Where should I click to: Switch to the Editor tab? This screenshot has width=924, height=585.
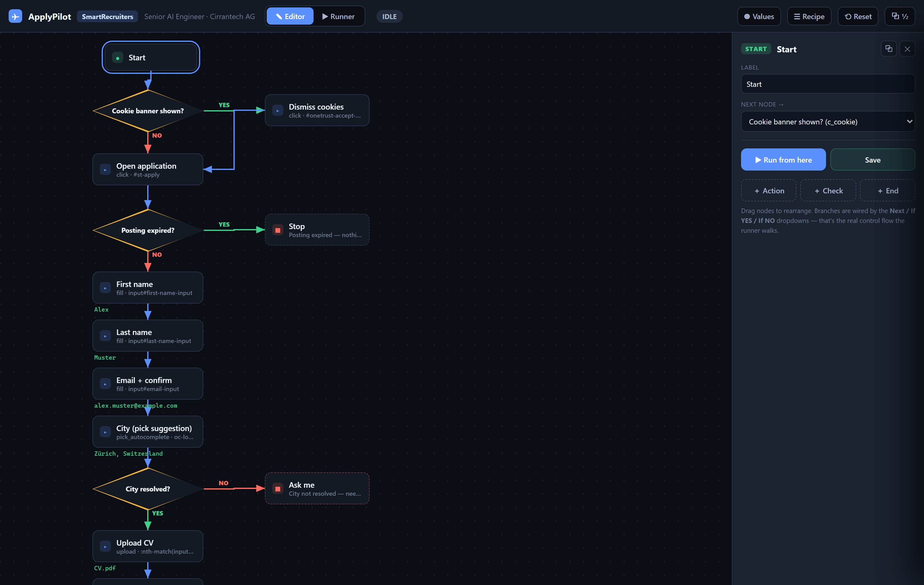click(x=290, y=17)
